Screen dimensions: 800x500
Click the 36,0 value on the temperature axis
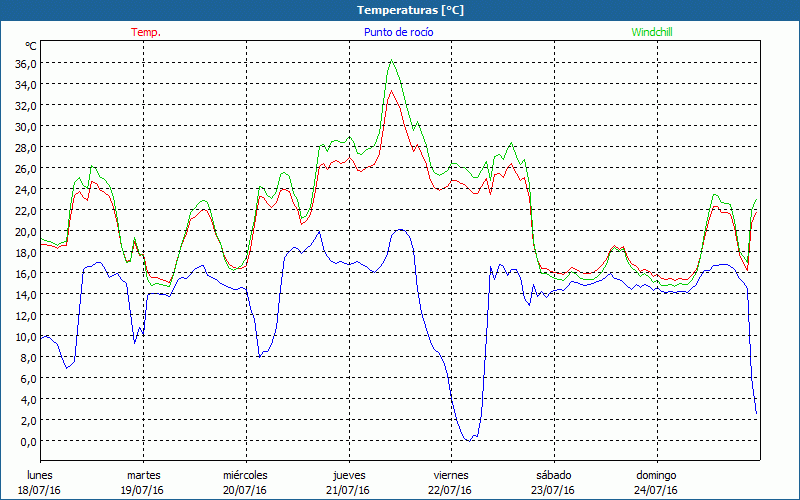point(24,63)
